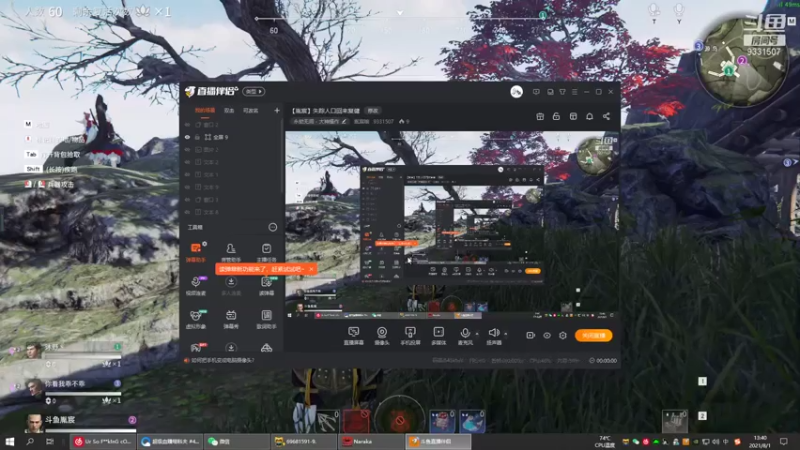Toggle visibility of 窗口 1 source

click(187, 199)
